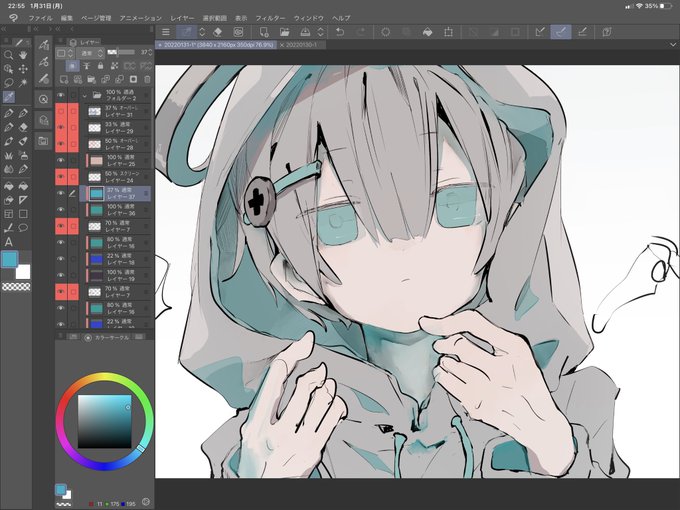Screen dimensions: 680x510
Task: Select the レイヤー 36 layer row
Action: 115,210
